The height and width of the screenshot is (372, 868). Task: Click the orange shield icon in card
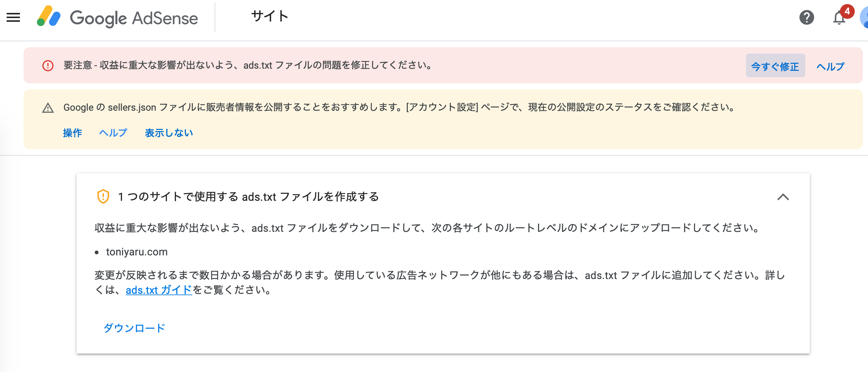[x=103, y=196]
